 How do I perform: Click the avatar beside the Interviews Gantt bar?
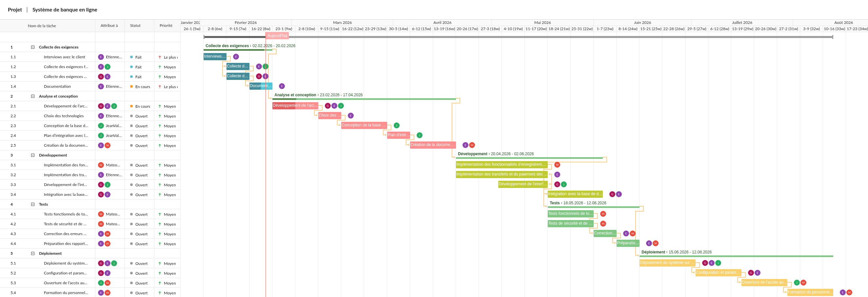pos(236,57)
